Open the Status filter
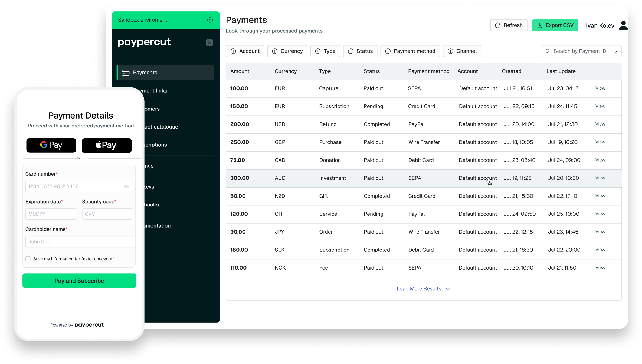Screen dimensions: 642x364 click(x=360, y=51)
